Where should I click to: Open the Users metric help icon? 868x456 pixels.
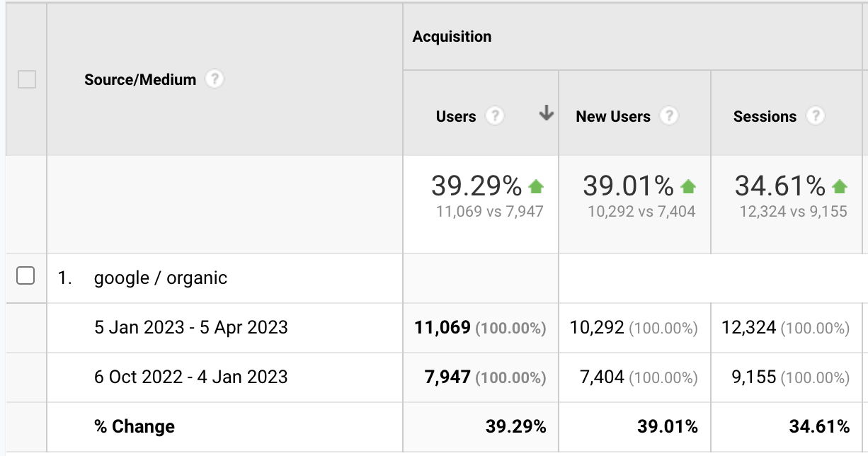coord(495,115)
